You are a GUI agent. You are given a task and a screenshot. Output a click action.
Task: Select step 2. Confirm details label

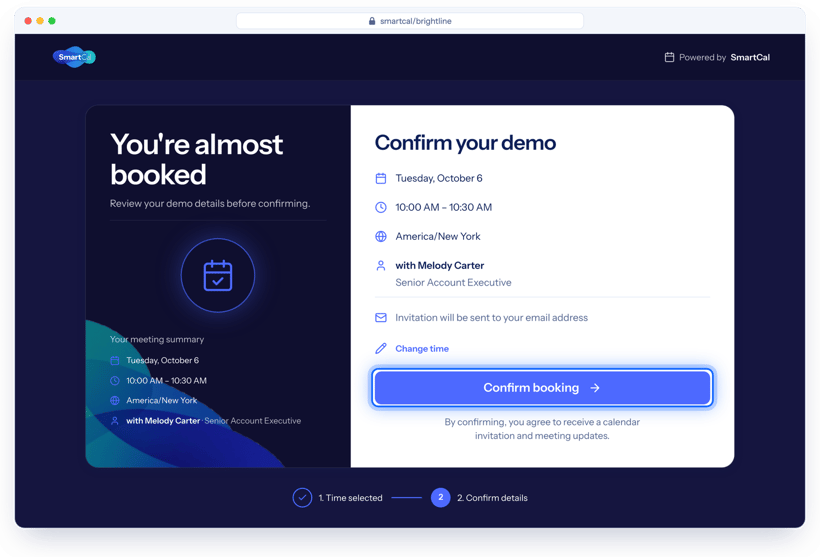492,498
